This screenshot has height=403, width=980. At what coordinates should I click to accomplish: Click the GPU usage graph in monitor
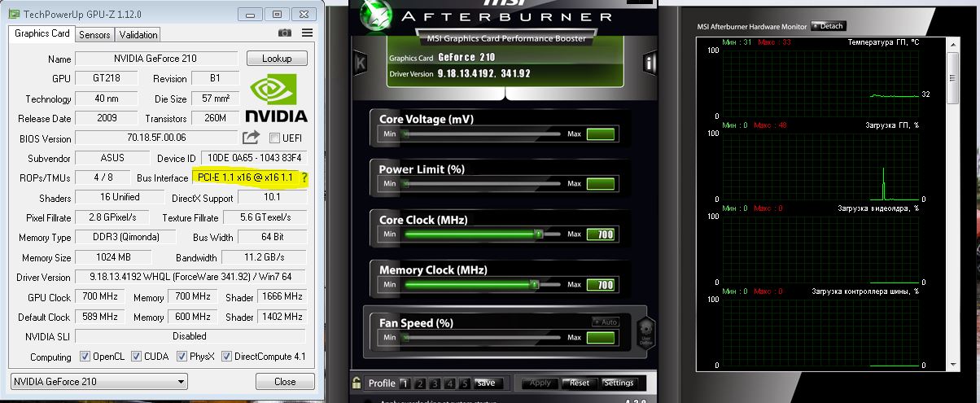click(x=820, y=166)
